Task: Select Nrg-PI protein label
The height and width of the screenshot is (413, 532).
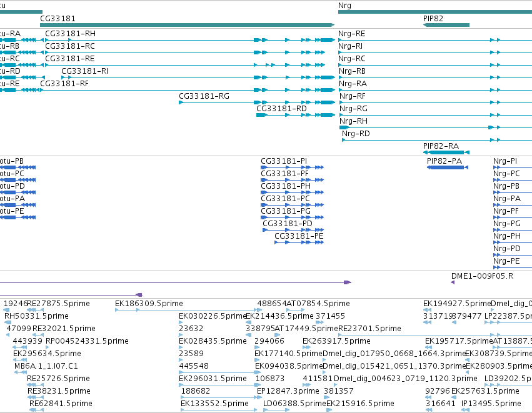Action: click(x=505, y=161)
